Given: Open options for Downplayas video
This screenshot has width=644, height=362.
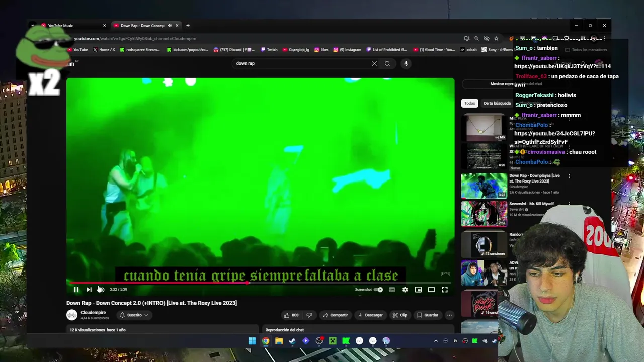Looking at the screenshot, I should [569, 176].
